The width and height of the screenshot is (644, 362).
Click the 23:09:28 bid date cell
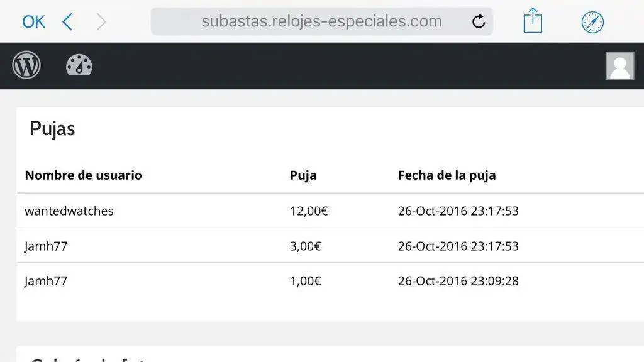click(x=458, y=281)
